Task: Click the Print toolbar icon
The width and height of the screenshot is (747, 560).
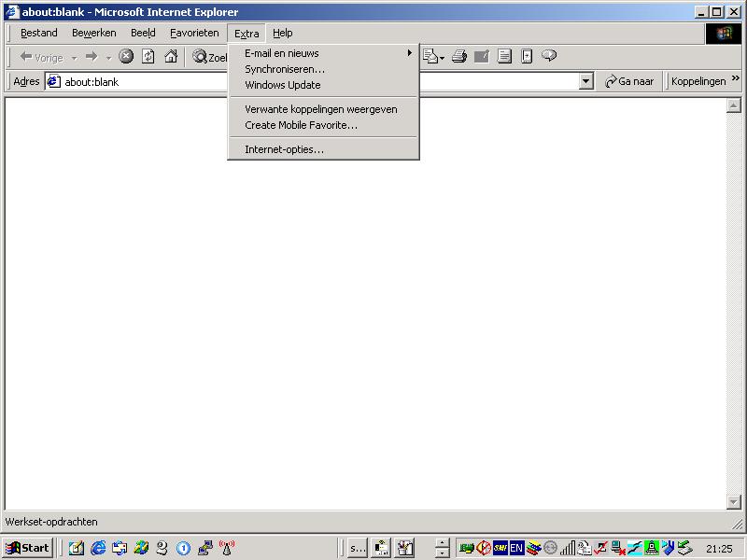Action: (x=458, y=57)
